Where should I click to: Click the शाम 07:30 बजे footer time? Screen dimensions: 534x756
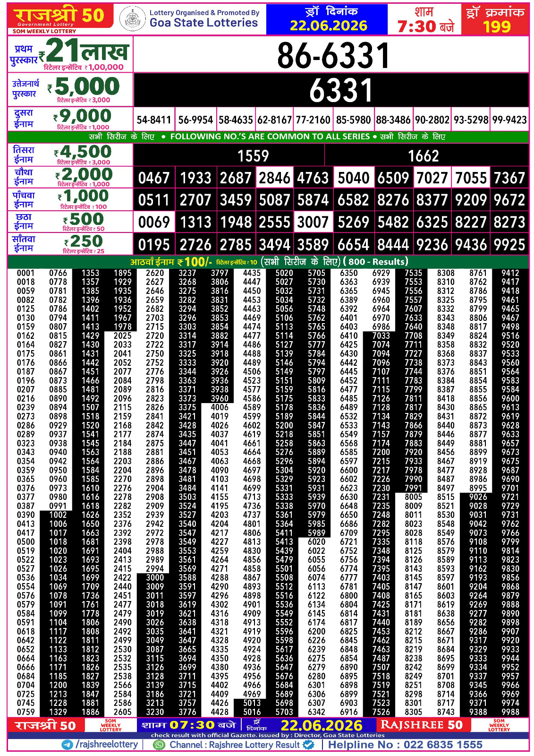click(188, 725)
